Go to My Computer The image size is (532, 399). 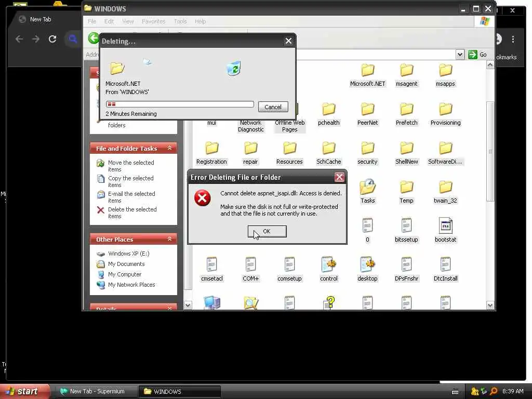pos(125,274)
